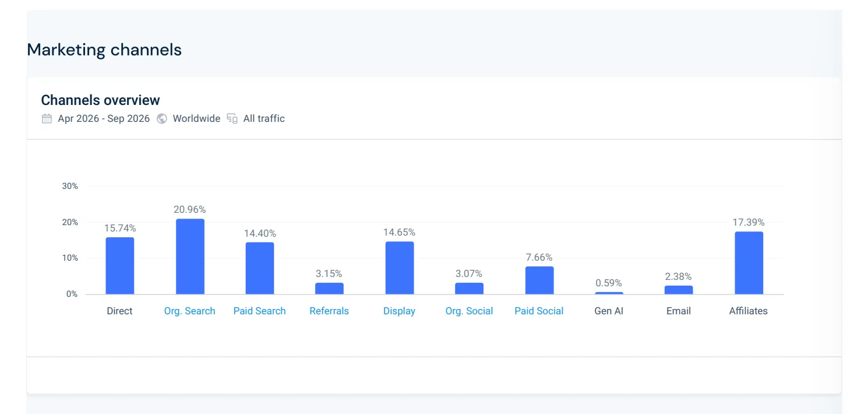Image resolution: width=868 pixels, height=414 pixels.
Task: Select the Paid Social bar at 7.66%
Action: point(539,280)
